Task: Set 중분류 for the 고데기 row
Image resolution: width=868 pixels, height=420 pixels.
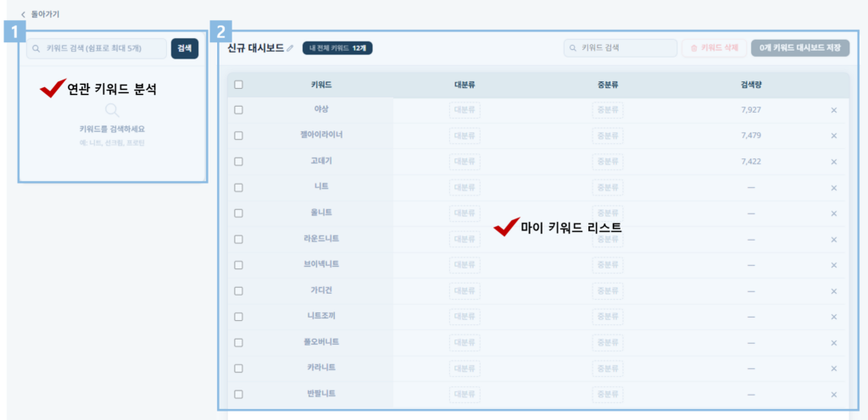Action: point(607,162)
